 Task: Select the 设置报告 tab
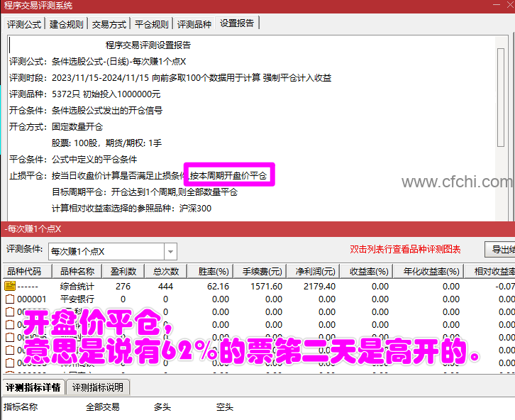237,23
